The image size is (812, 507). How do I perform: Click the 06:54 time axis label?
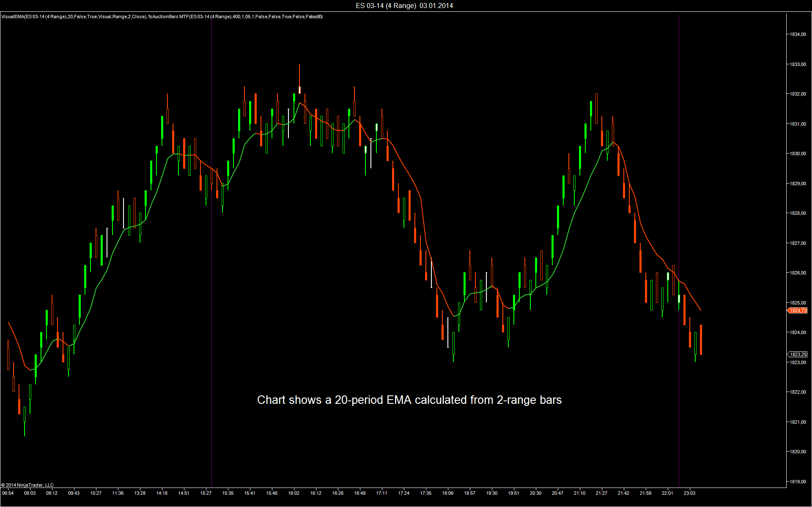coord(8,493)
